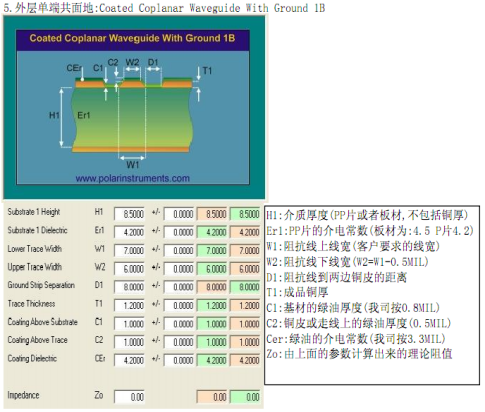Viewport: 485px width, 412px height.
Task: Click the Impedance Zo result field
Action: (129, 397)
